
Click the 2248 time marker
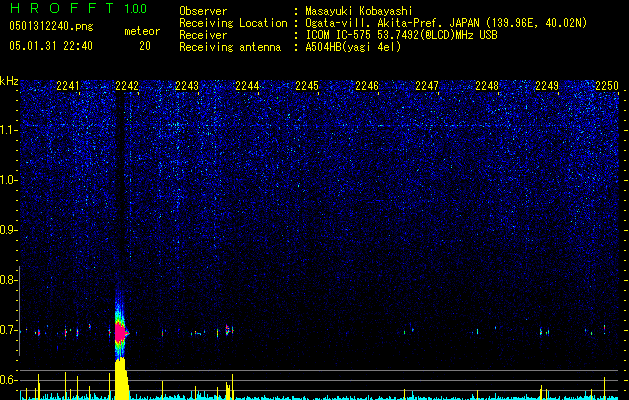(x=487, y=86)
